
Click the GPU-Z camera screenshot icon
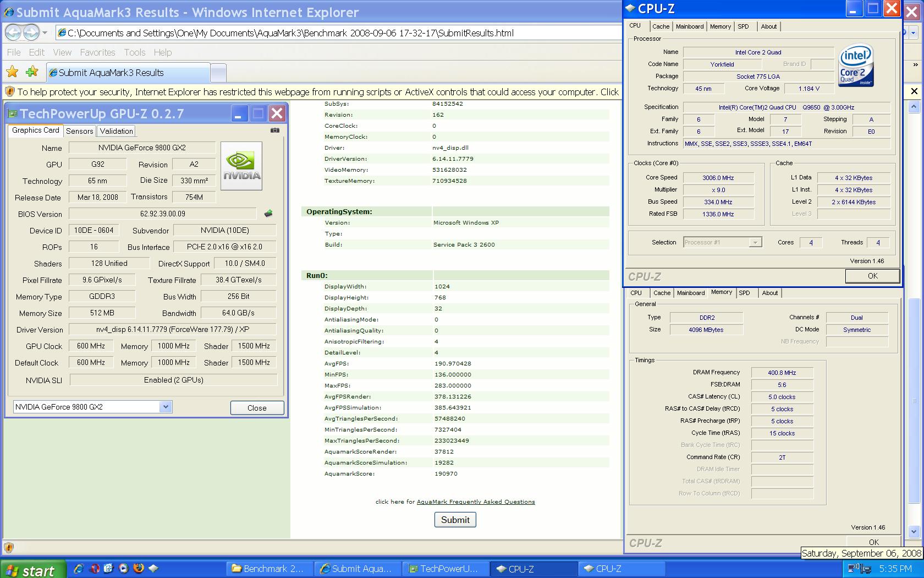pos(275,130)
